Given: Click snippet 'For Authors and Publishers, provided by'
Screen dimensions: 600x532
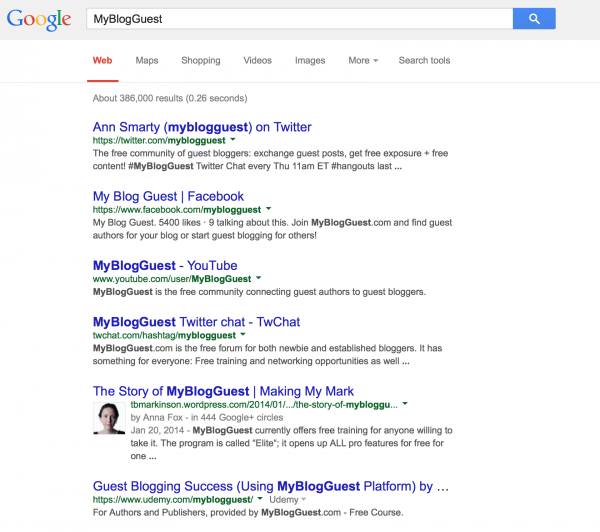Looking at the screenshot, I should [248, 512].
